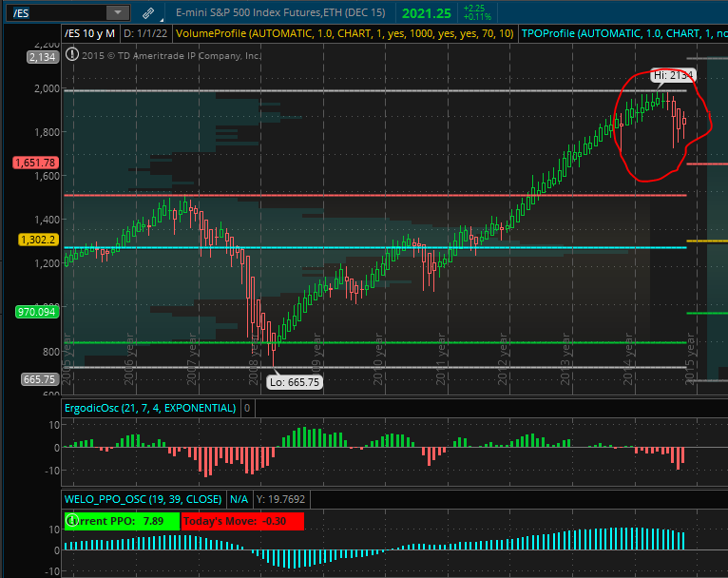Image resolution: width=728 pixels, height=578 pixels.
Task: Click the last price 2021.25
Action: pyautogui.click(x=426, y=13)
